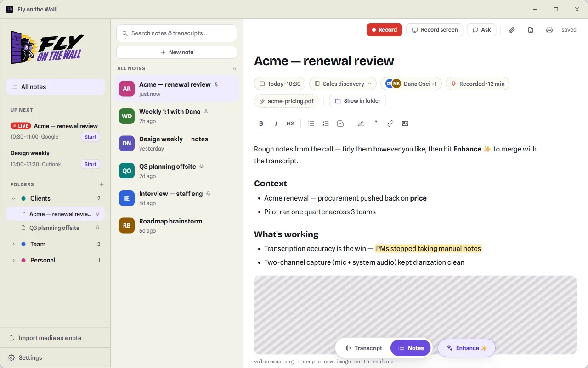The image size is (588, 368).
Task: Insert a hyperlink
Action: pos(390,123)
